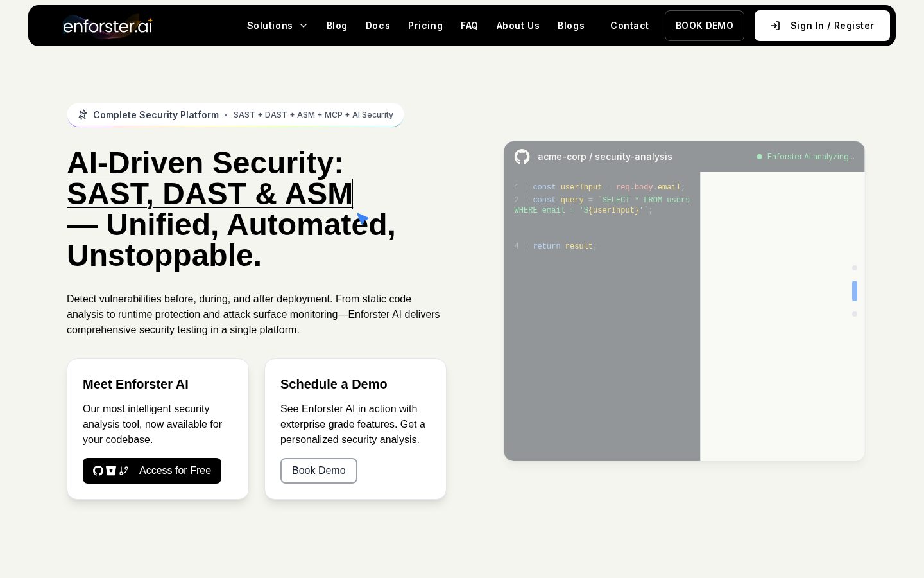Click the Bitbucket icon in Access for Free
924x578 pixels.
tap(111, 471)
